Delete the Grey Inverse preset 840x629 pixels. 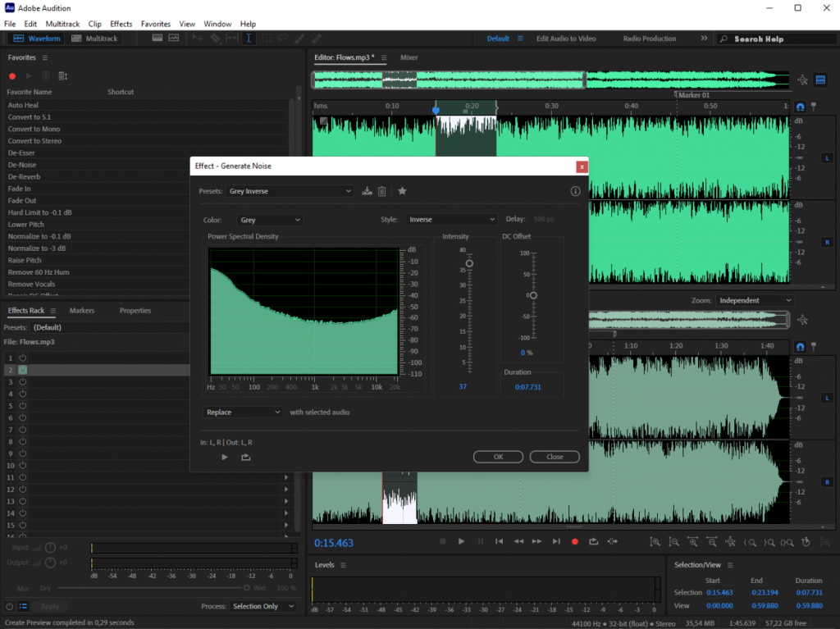coord(381,191)
